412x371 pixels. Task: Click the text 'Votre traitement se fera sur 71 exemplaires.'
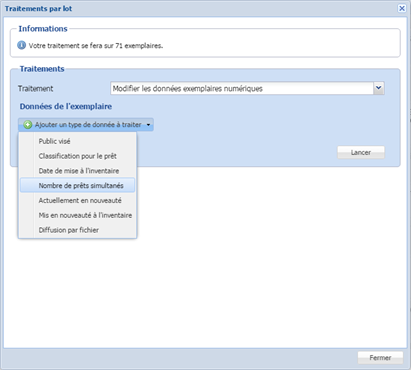click(96, 46)
